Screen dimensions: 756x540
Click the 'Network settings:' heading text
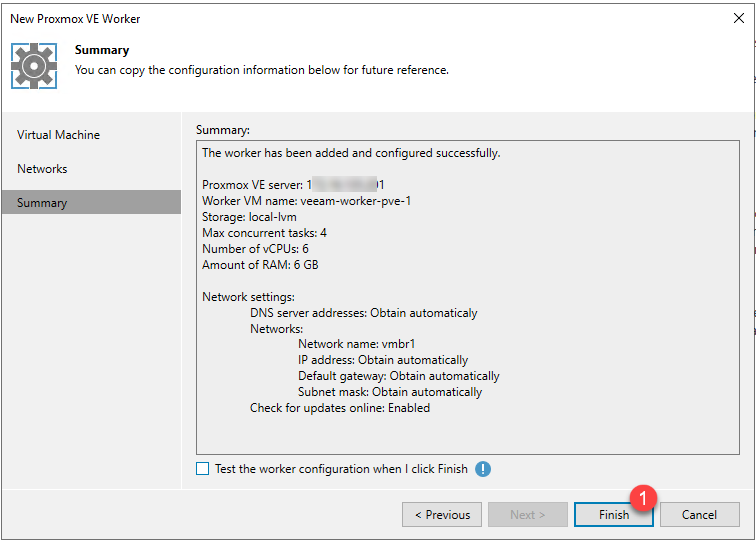pos(248,297)
